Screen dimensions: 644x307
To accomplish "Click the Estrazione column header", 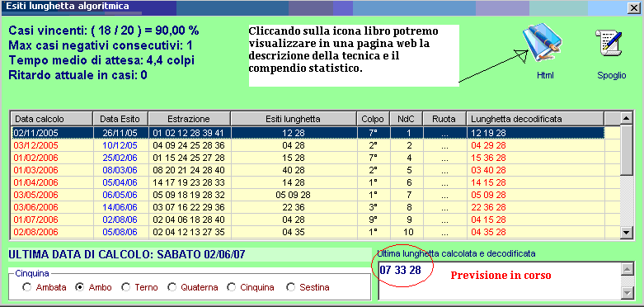I will pyautogui.click(x=190, y=119).
